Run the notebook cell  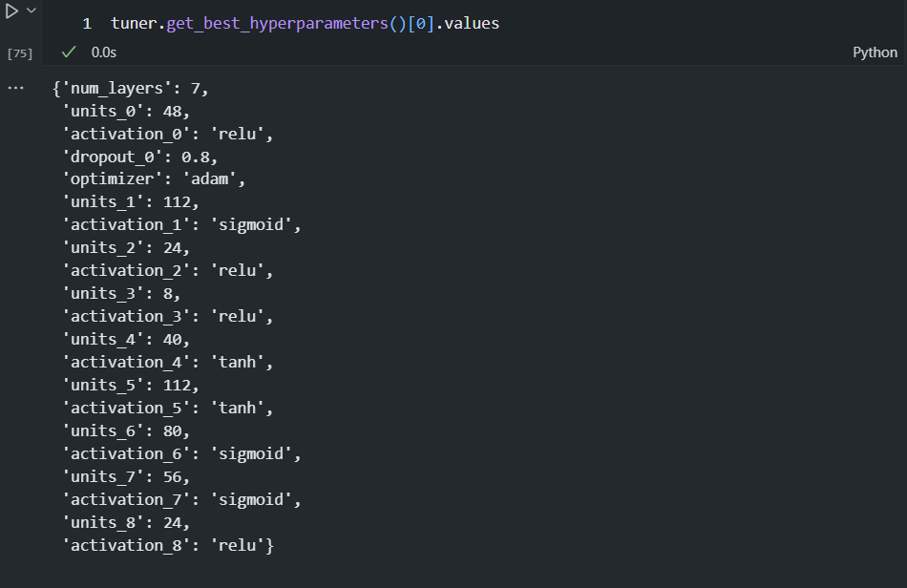[11, 11]
